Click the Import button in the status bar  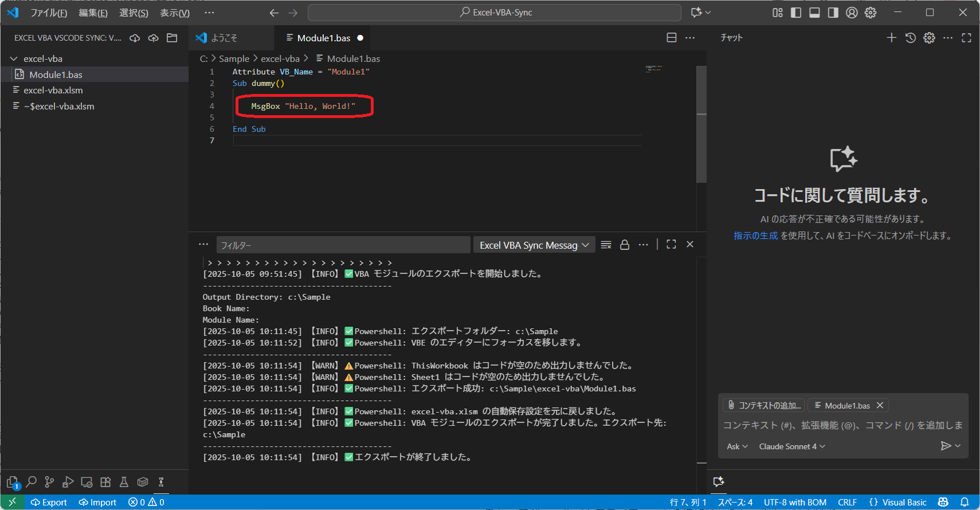coord(97,502)
